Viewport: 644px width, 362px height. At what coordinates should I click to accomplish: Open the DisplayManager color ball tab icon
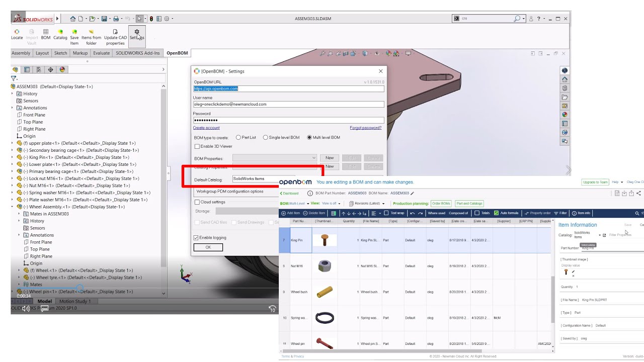click(x=62, y=70)
